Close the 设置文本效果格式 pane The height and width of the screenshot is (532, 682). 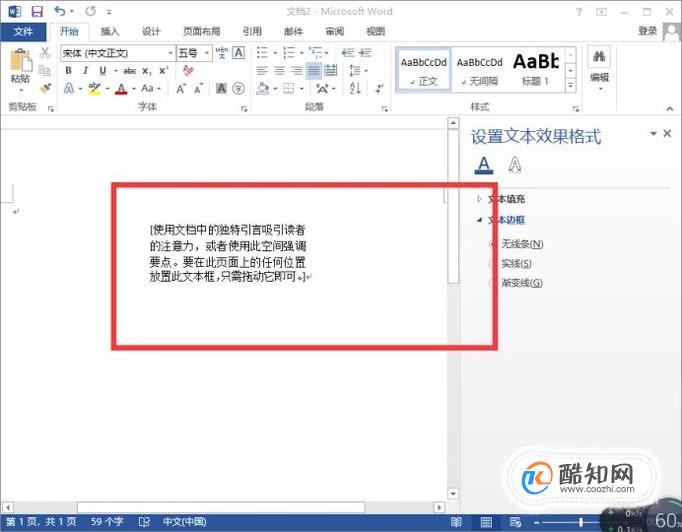668,134
